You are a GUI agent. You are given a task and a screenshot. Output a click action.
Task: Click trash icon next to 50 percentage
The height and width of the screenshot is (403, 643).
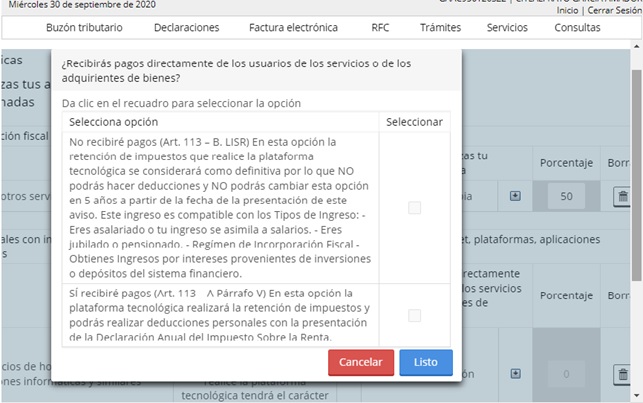tap(622, 197)
